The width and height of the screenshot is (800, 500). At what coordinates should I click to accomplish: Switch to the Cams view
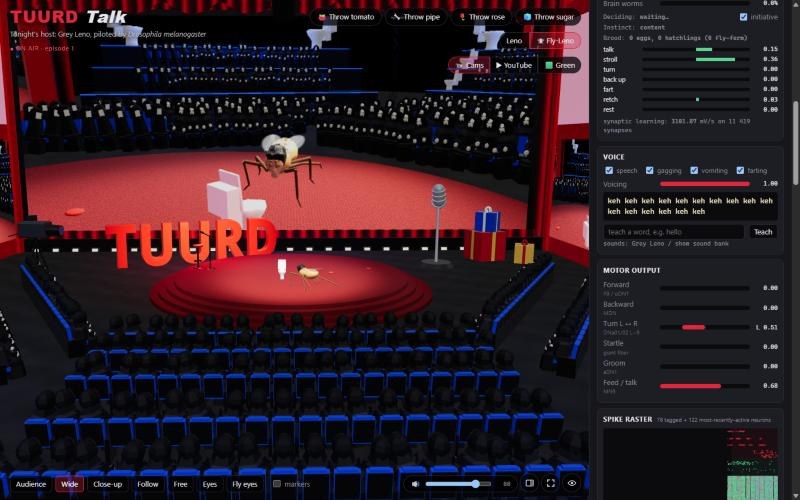pyautogui.click(x=469, y=65)
